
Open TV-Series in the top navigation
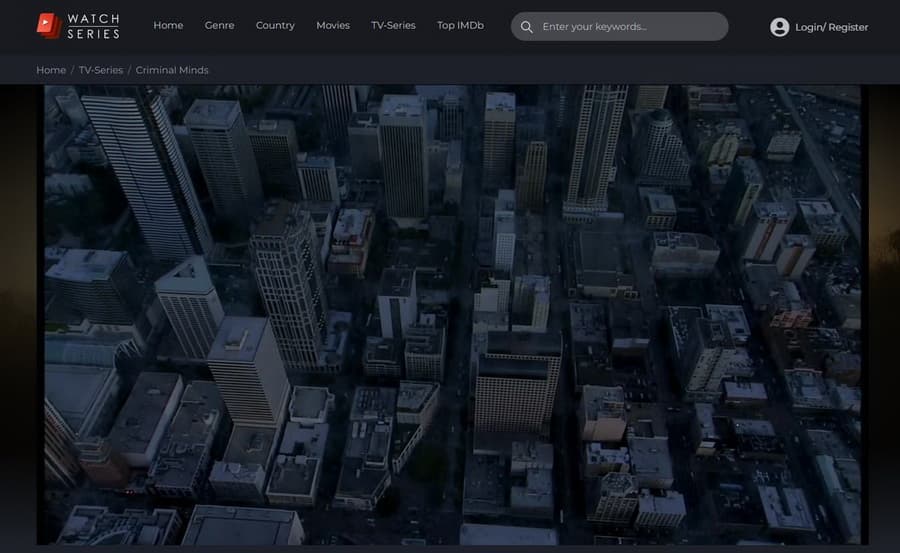[393, 26]
